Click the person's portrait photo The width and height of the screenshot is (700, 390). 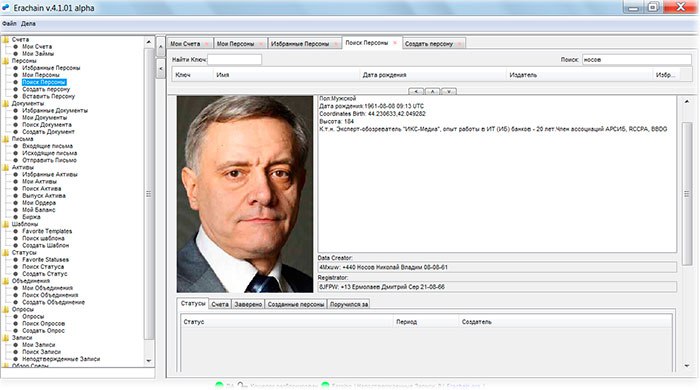245,194
